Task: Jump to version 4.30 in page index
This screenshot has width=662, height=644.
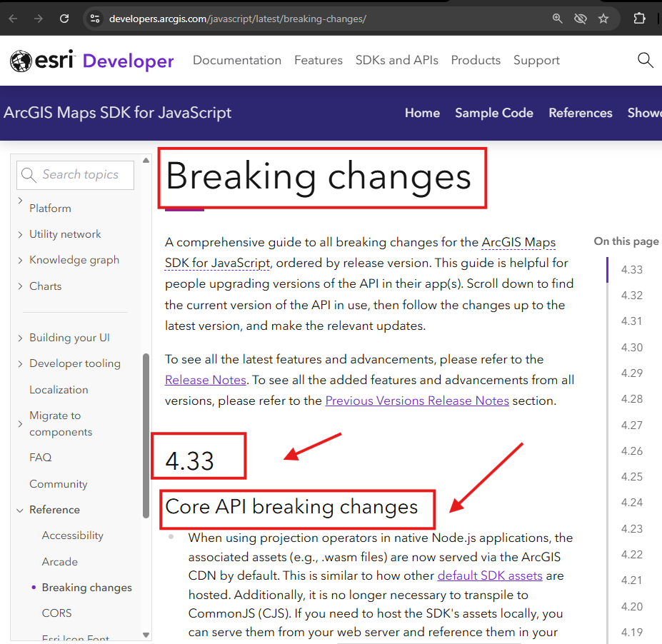Action: tap(631, 347)
